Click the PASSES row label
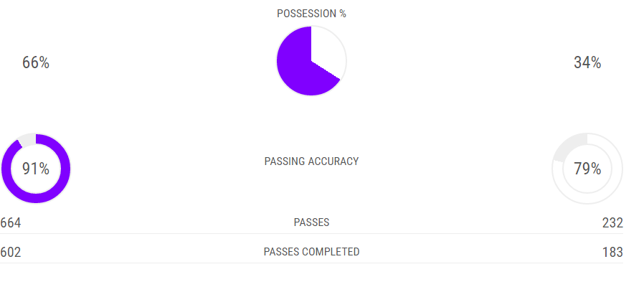This screenshot has width=644, height=282. point(311,222)
